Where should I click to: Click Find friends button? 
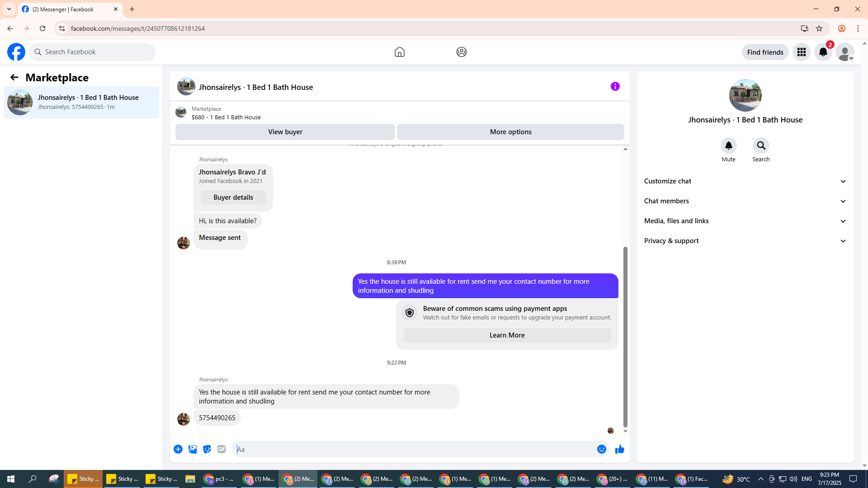pos(765,52)
